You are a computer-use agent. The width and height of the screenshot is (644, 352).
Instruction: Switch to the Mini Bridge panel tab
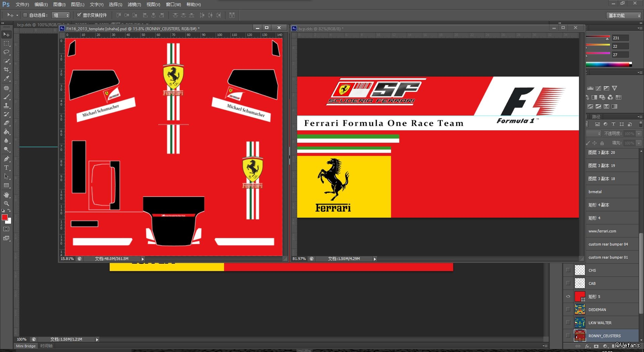pos(26,346)
